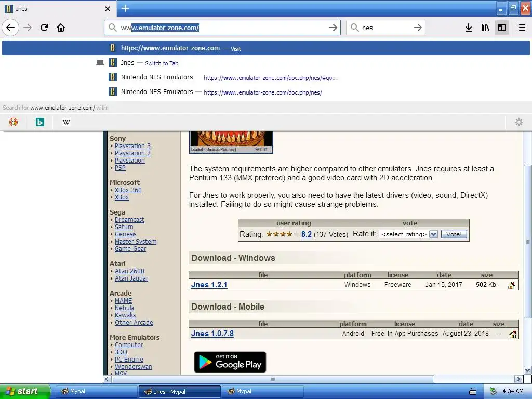
Task: Click the horizontal scrollbar left arrow
Action: [x=107, y=379]
